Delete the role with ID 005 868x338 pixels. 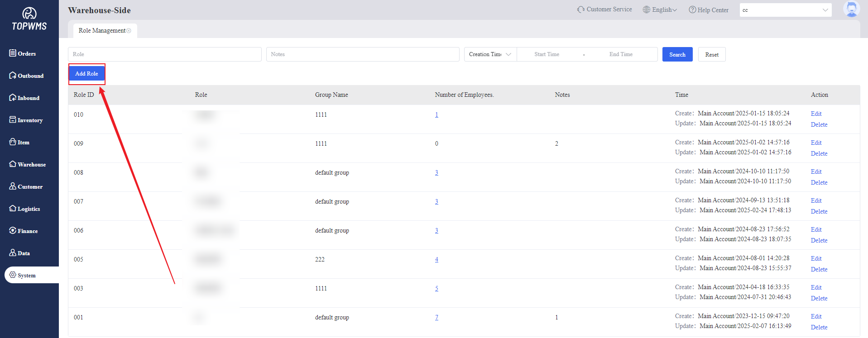click(819, 269)
